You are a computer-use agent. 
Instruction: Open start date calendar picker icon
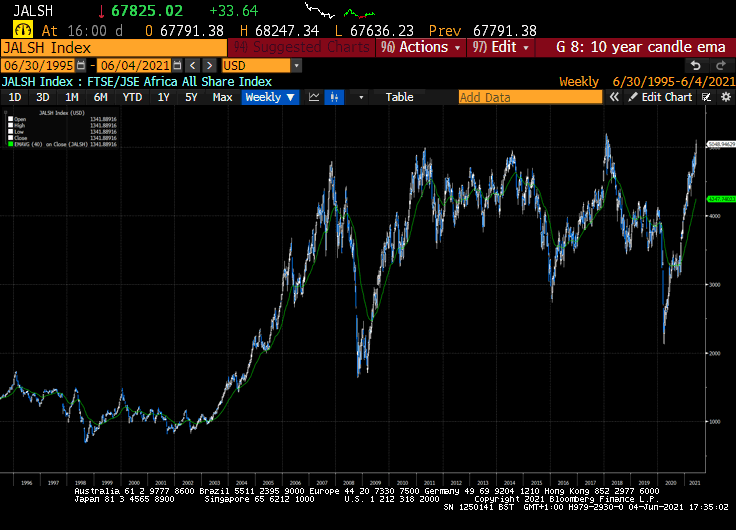click(81, 65)
